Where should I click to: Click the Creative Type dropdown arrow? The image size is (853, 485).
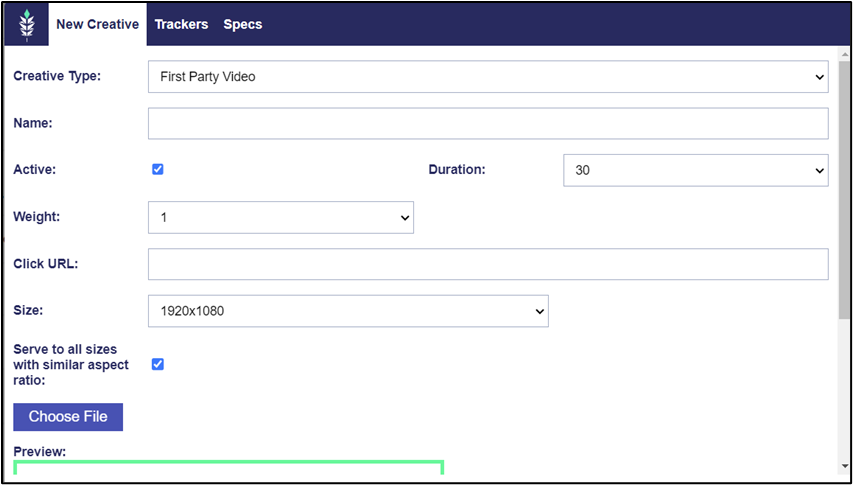tap(819, 77)
